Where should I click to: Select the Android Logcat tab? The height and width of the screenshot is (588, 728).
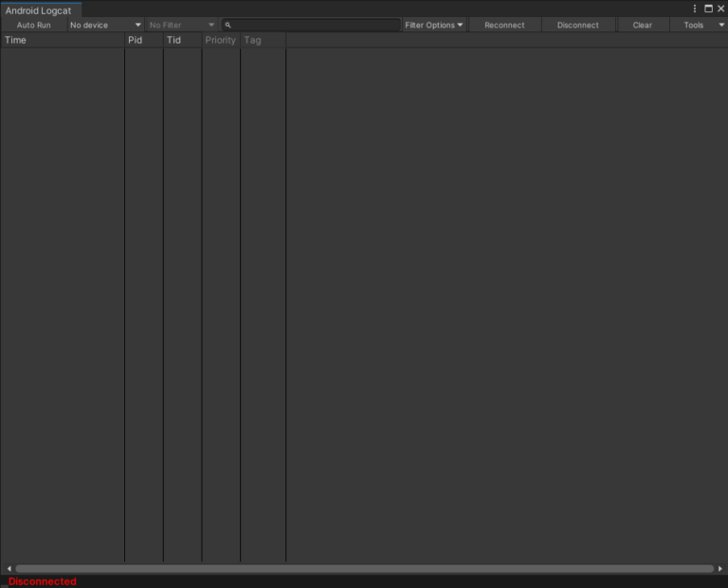[x=39, y=10]
